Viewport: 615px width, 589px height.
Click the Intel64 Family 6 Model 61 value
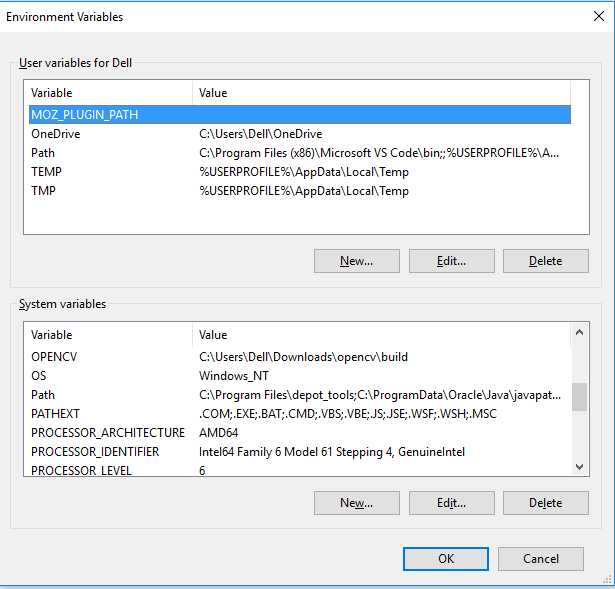point(332,452)
